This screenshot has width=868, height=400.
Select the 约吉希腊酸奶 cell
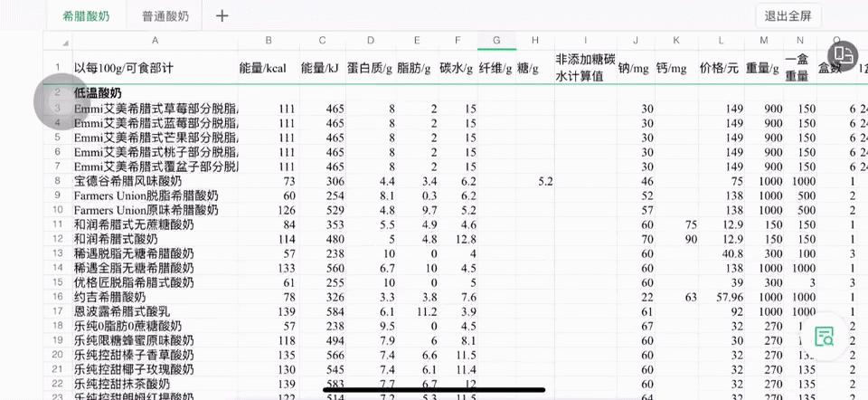[155, 297]
